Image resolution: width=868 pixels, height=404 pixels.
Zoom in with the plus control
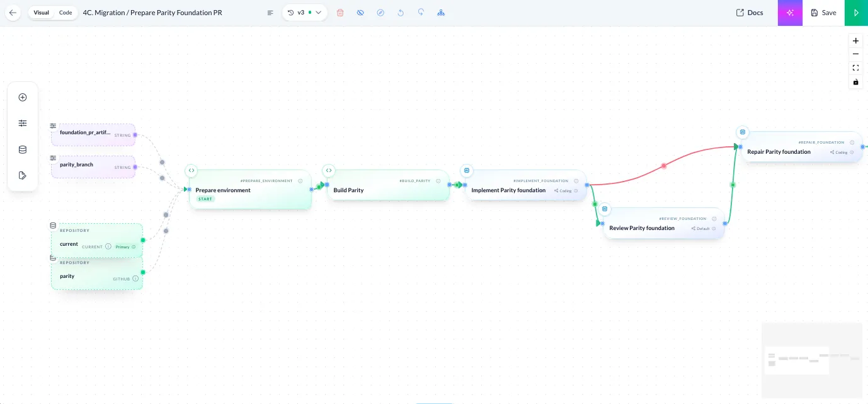[x=855, y=40]
